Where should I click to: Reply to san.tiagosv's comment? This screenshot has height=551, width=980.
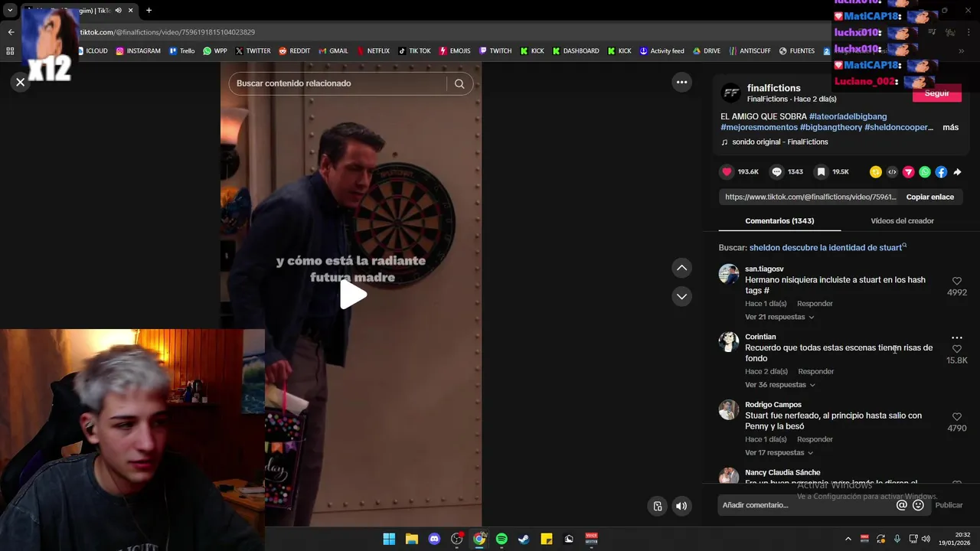pyautogui.click(x=815, y=304)
